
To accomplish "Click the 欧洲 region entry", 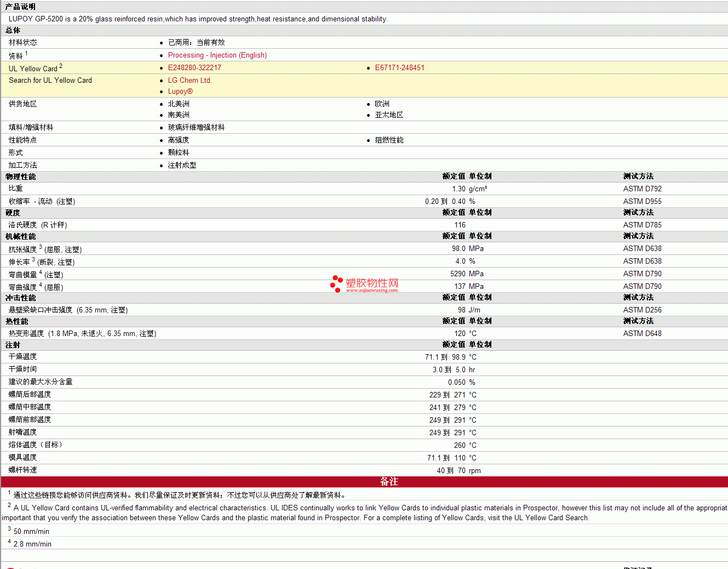I will tap(382, 104).
